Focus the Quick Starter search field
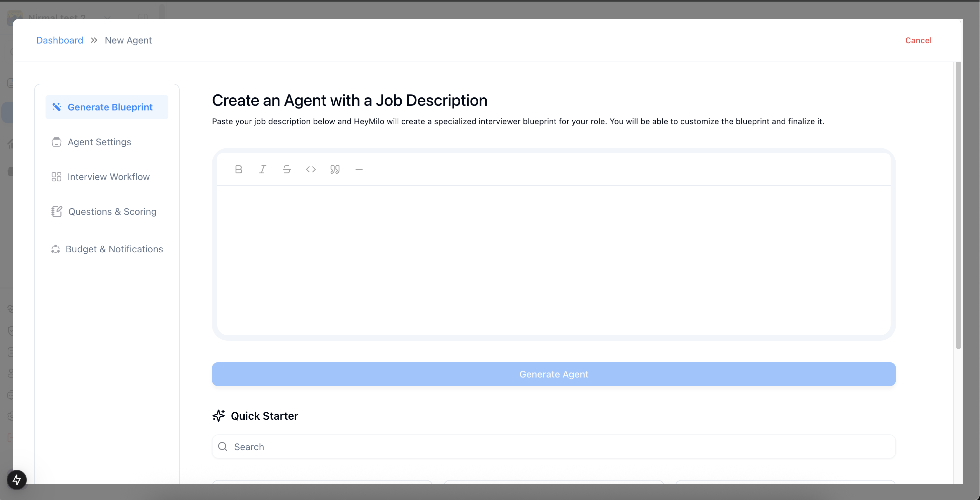Viewport: 980px width, 500px height. point(554,447)
